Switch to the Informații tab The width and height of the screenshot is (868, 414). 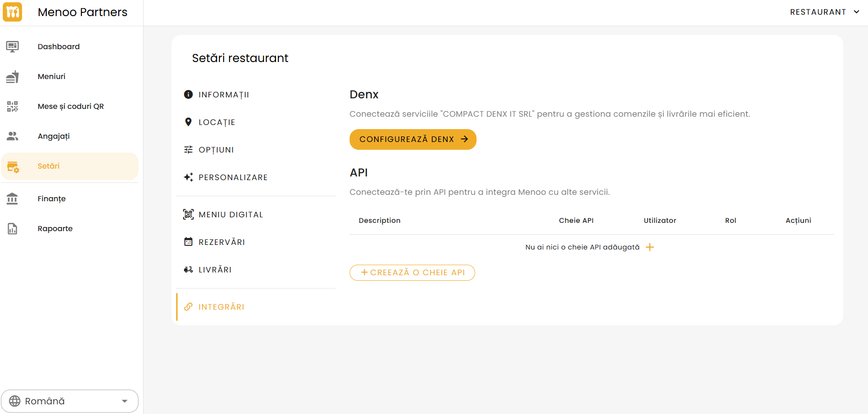tap(224, 94)
